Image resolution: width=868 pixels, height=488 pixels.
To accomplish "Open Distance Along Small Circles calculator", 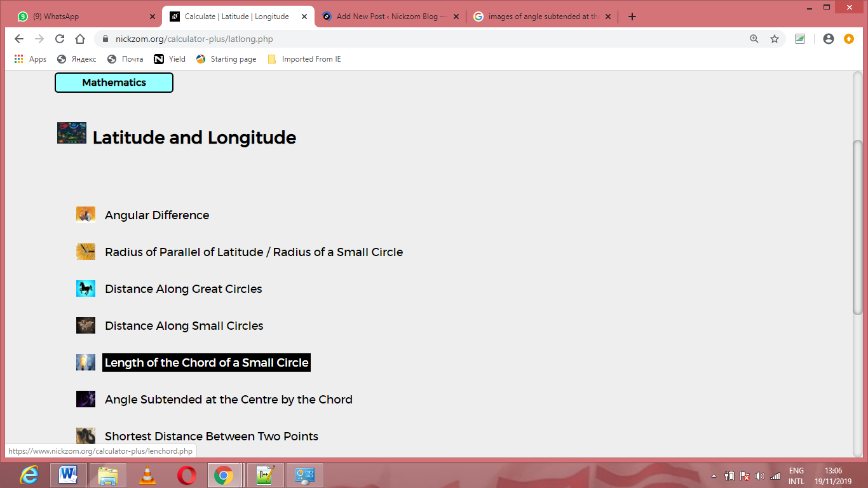I will (184, 325).
